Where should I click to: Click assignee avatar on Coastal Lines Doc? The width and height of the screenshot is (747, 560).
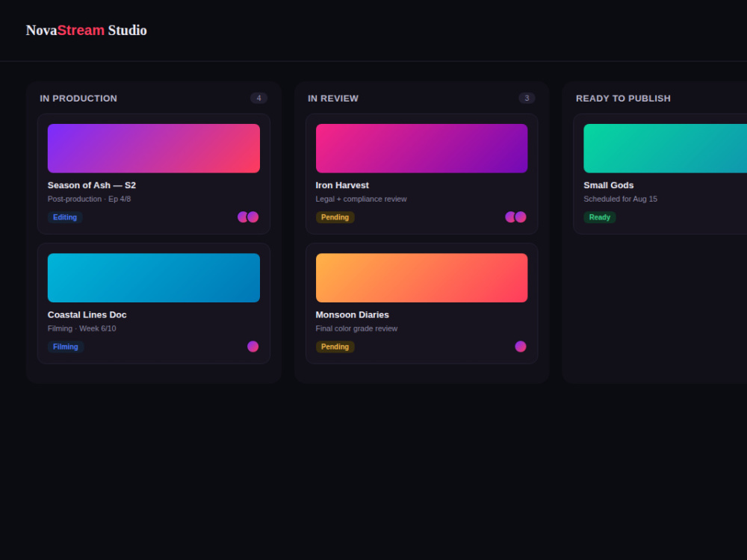click(253, 346)
